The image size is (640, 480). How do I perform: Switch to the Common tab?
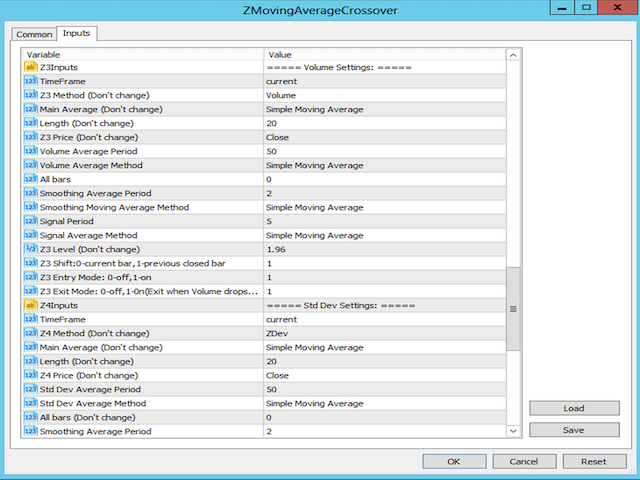pyautogui.click(x=34, y=35)
